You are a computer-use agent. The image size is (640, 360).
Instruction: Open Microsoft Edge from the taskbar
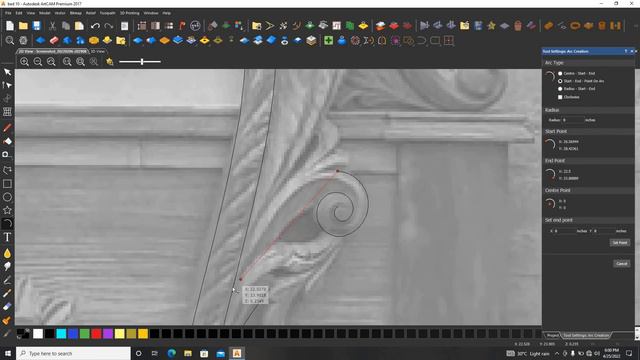pos(171,353)
